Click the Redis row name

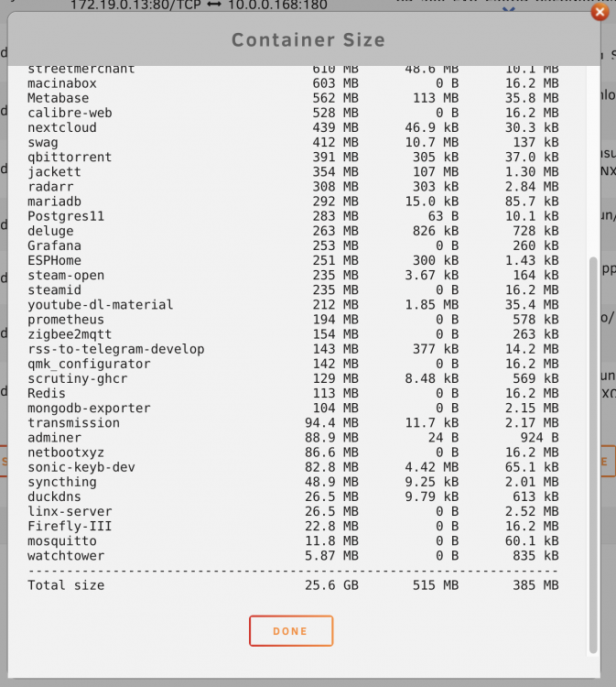47,393
